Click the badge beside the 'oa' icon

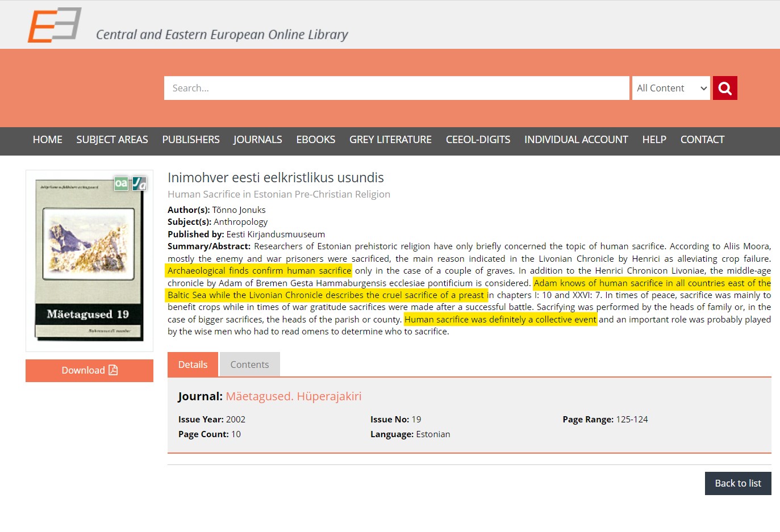(x=139, y=183)
